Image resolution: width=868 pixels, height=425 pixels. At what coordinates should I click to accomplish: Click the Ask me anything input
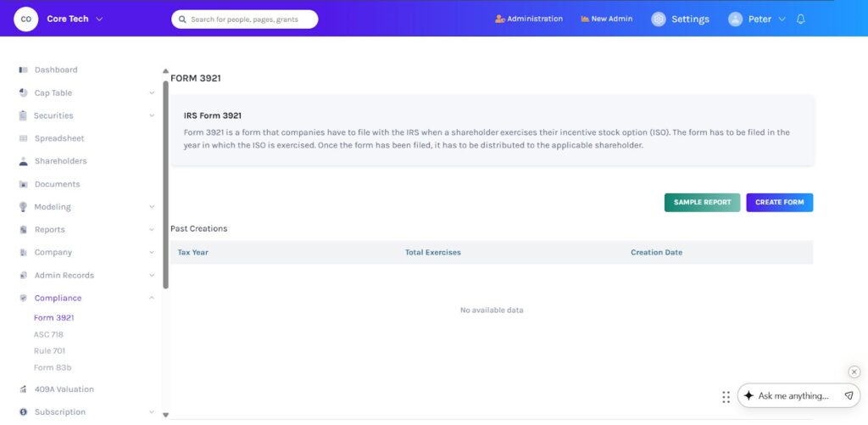point(793,395)
